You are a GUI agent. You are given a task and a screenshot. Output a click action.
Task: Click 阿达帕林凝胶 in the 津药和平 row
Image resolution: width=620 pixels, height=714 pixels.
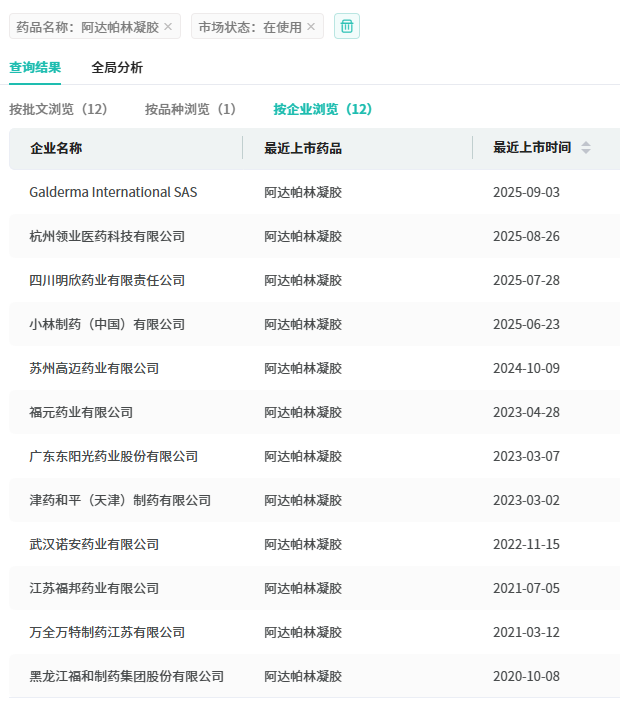click(x=303, y=500)
